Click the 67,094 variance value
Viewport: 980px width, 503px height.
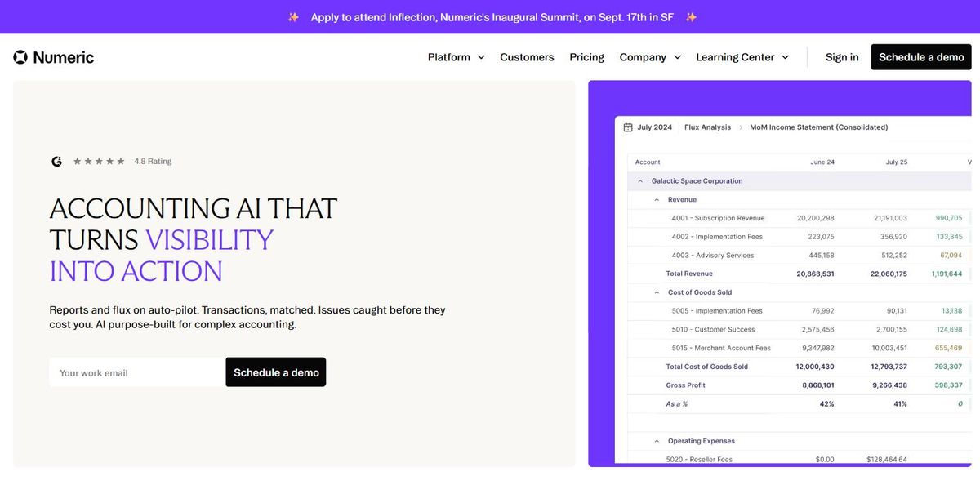point(951,256)
